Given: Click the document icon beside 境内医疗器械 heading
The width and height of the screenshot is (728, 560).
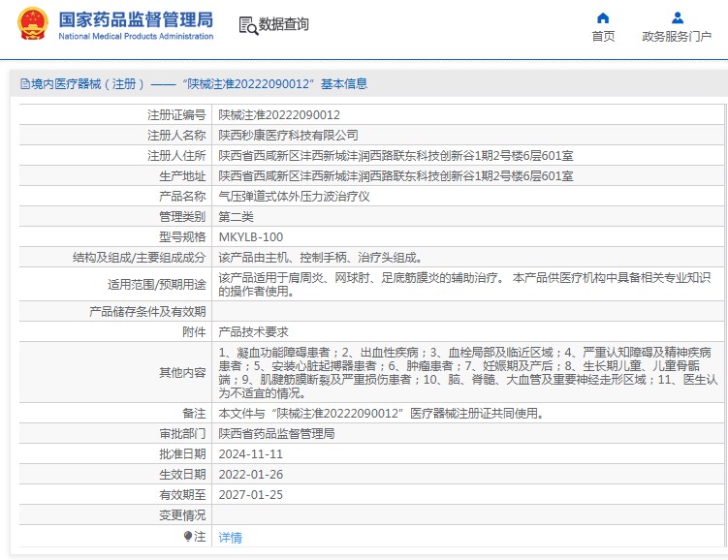Looking at the screenshot, I should [24, 84].
